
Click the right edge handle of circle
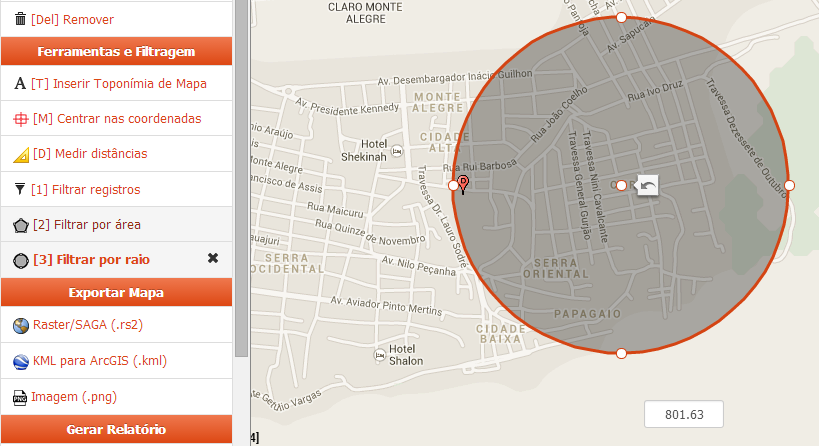(x=789, y=185)
